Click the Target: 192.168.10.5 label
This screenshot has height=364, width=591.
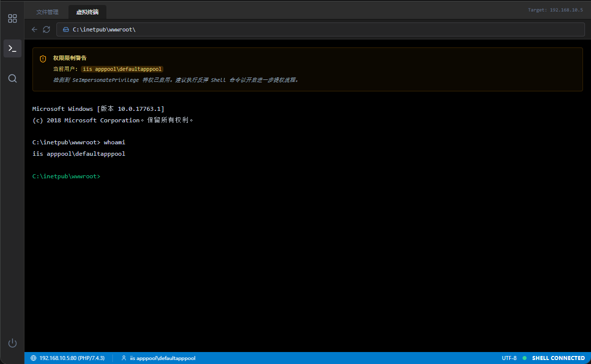tap(555, 9)
